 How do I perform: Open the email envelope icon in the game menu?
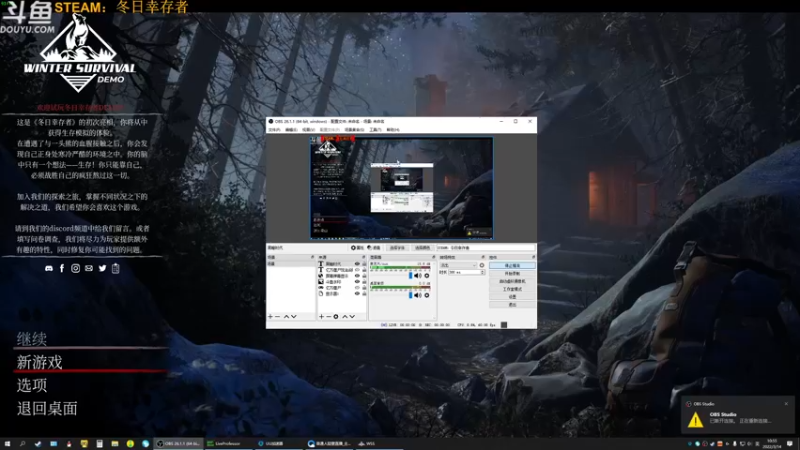89,268
